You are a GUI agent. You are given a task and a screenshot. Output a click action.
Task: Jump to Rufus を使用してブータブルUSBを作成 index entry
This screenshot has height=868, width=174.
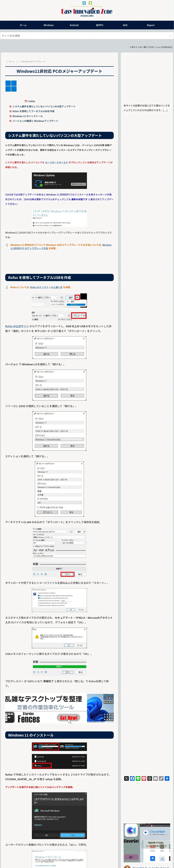click(x=33, y=111)
